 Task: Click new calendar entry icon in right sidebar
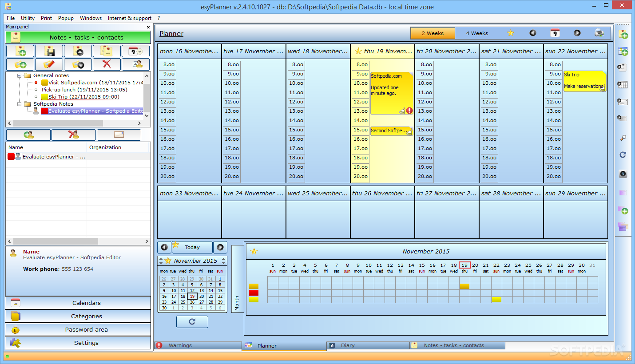pyautogui.click(x=623, y=51)
